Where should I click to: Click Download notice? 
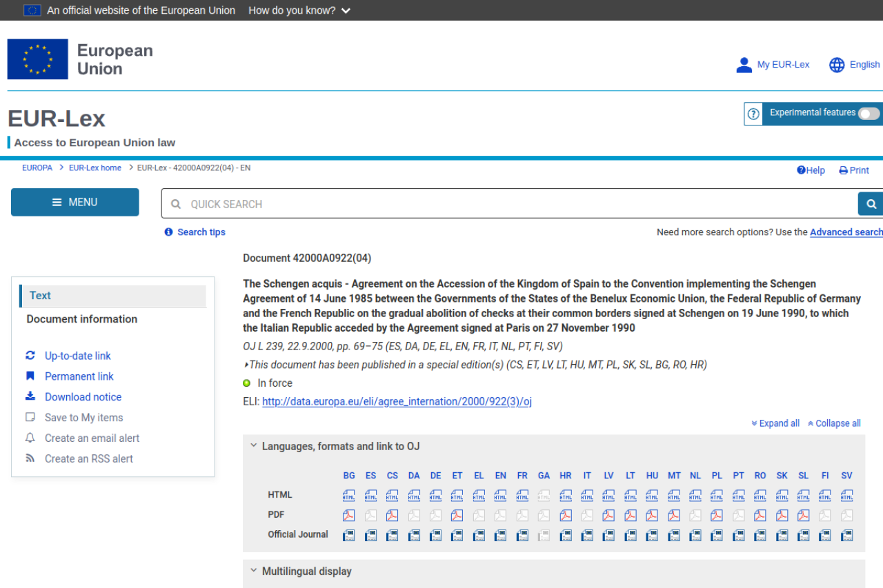[x=83, y=397]
